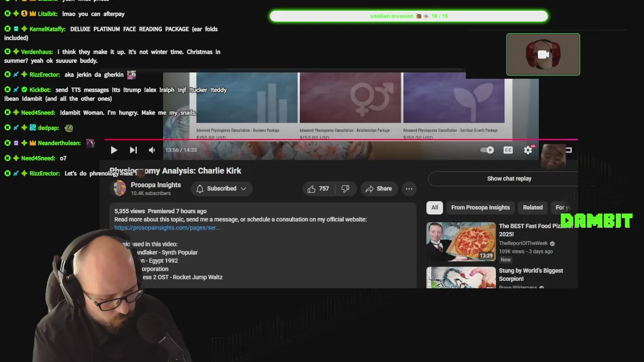Open the scorpion video thumbnail
This screenshot has width=644, height=362.
461,278
